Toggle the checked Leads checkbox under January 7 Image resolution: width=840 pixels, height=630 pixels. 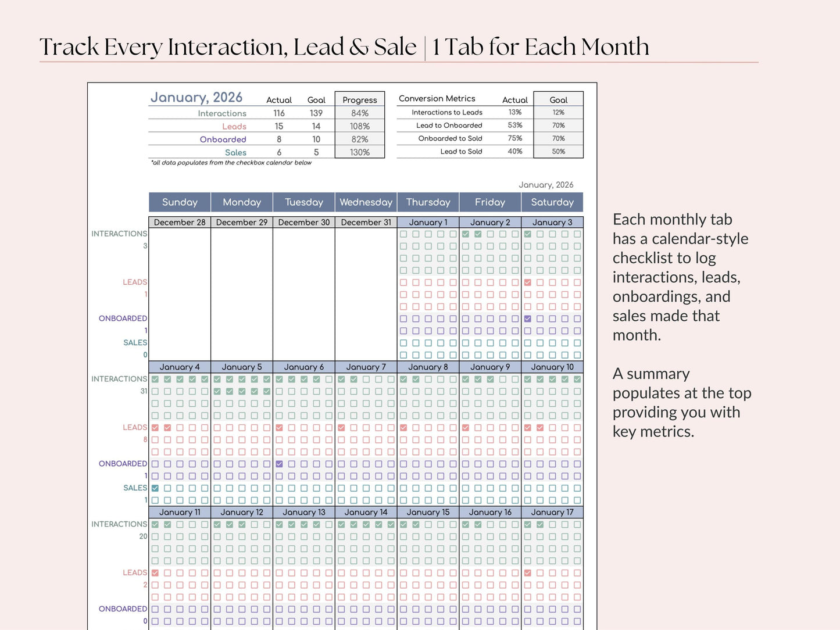pyautogui.click(x=342, y=428)
